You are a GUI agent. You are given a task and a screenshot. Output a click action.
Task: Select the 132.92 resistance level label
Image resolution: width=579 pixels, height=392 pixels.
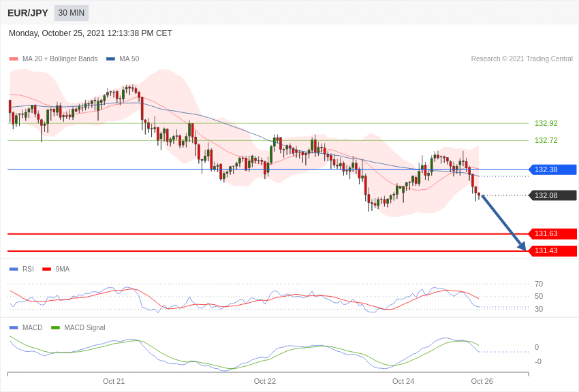tap(546, 124)
